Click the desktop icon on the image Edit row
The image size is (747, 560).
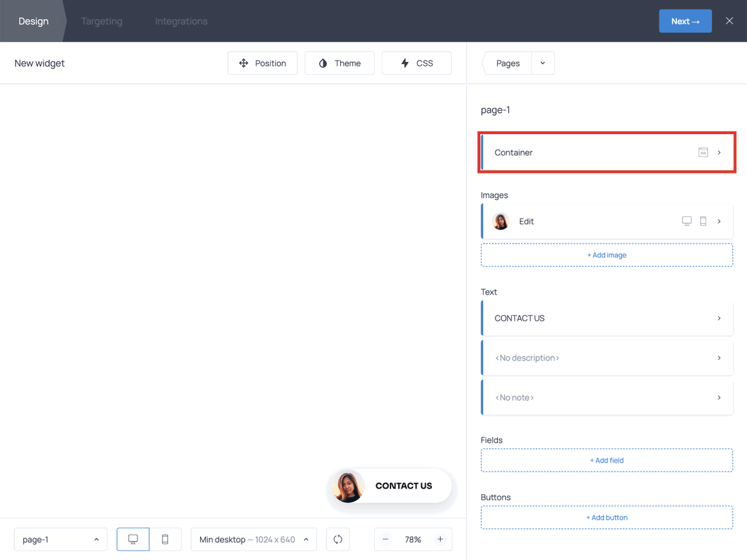(686, 220)
